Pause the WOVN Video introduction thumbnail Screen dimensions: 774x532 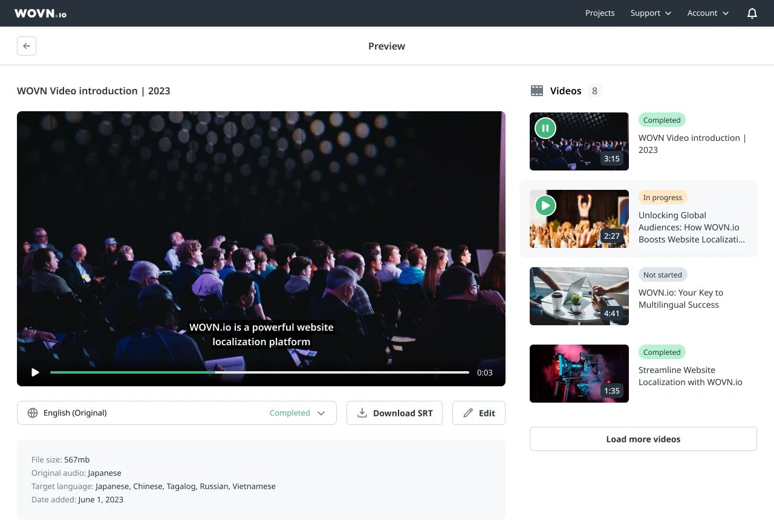[545, 128]
